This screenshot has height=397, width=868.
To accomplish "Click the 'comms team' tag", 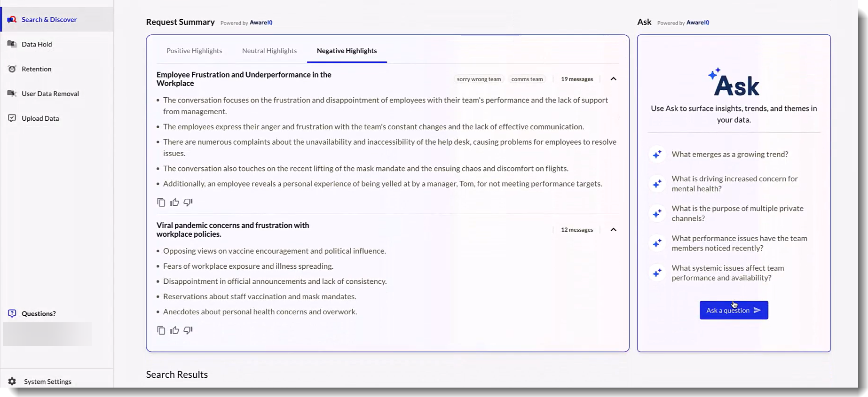I will [527, 79].
